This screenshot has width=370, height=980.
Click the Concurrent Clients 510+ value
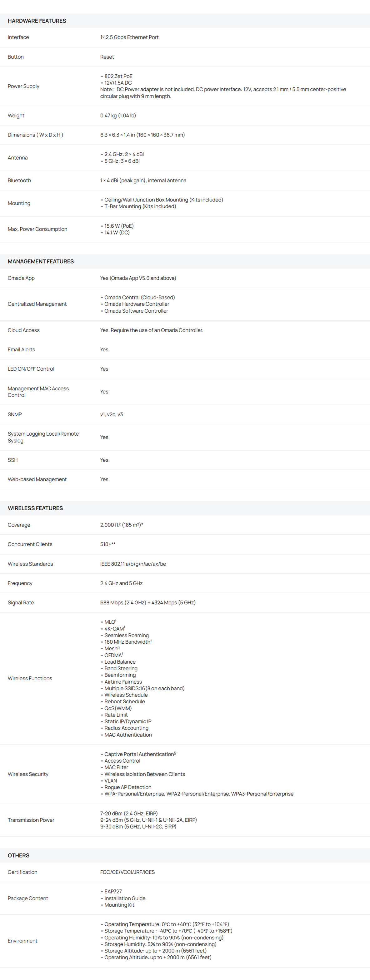(x=108, y=544)
